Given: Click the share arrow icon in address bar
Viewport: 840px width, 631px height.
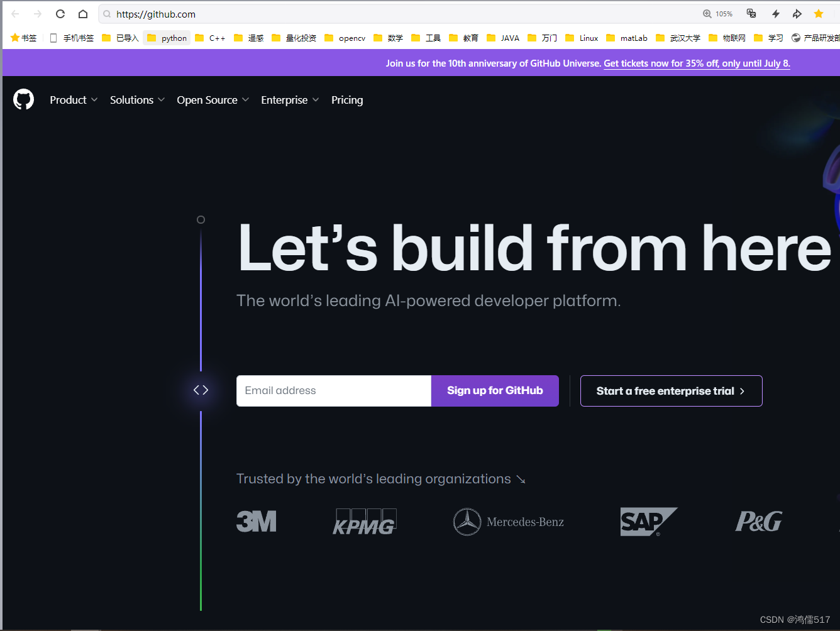Looking at the screenshot, I should [x=797, y=14].
